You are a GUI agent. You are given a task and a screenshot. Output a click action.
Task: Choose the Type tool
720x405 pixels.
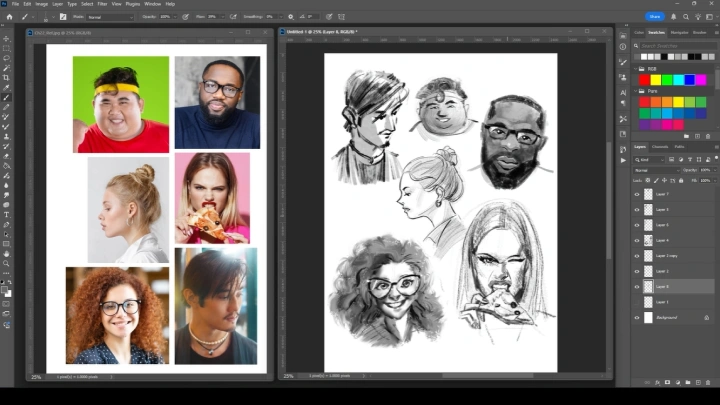tap(6, 214)
